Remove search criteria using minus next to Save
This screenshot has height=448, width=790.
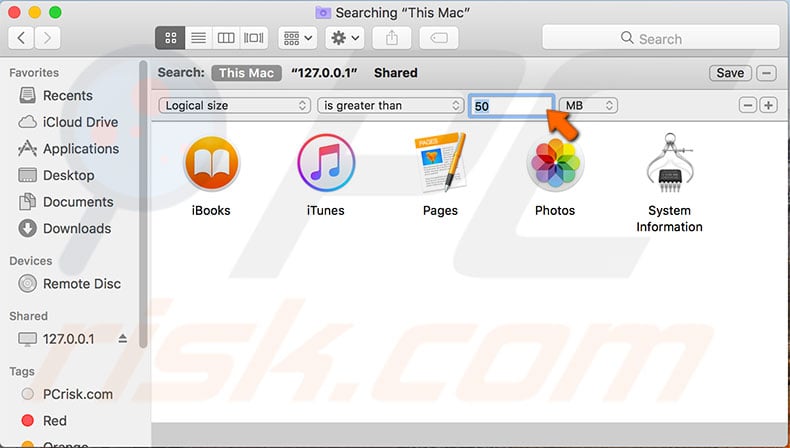tap(766, 73)
